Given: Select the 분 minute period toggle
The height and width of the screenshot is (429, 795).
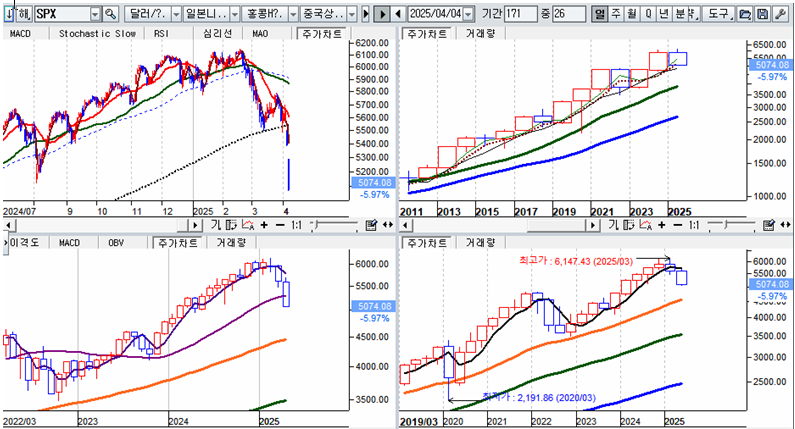Looking at the screenshot, I should [680, 14].
